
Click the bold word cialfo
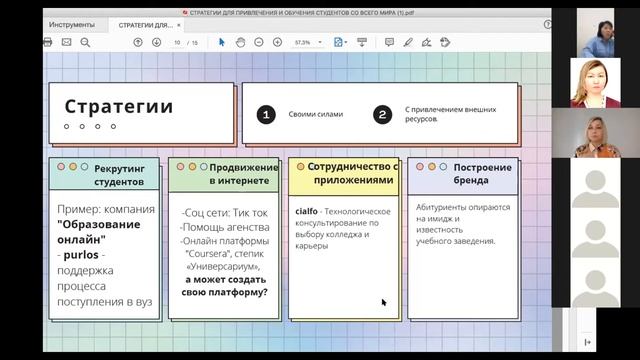tap(306, 211)
